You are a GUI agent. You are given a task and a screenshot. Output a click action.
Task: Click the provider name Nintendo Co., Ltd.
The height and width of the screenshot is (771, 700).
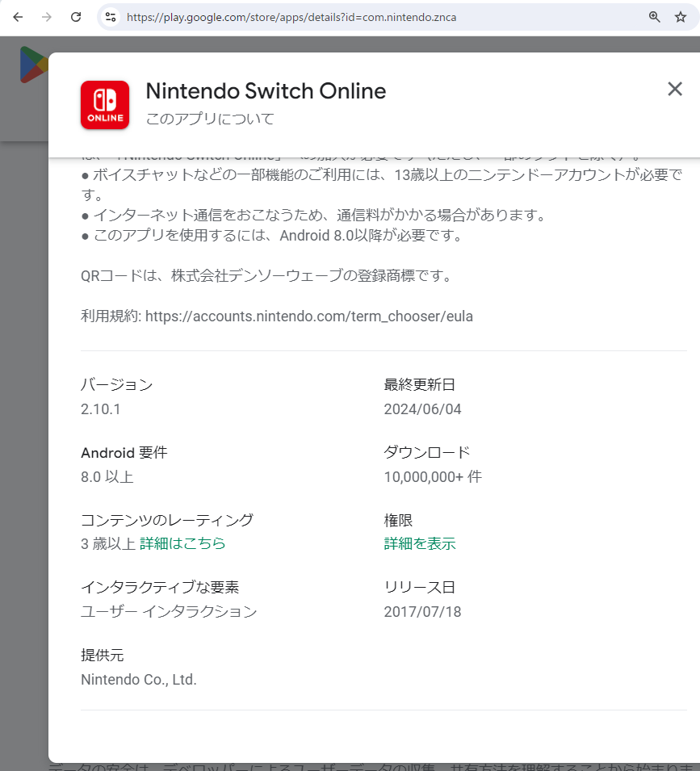(139, 680)
